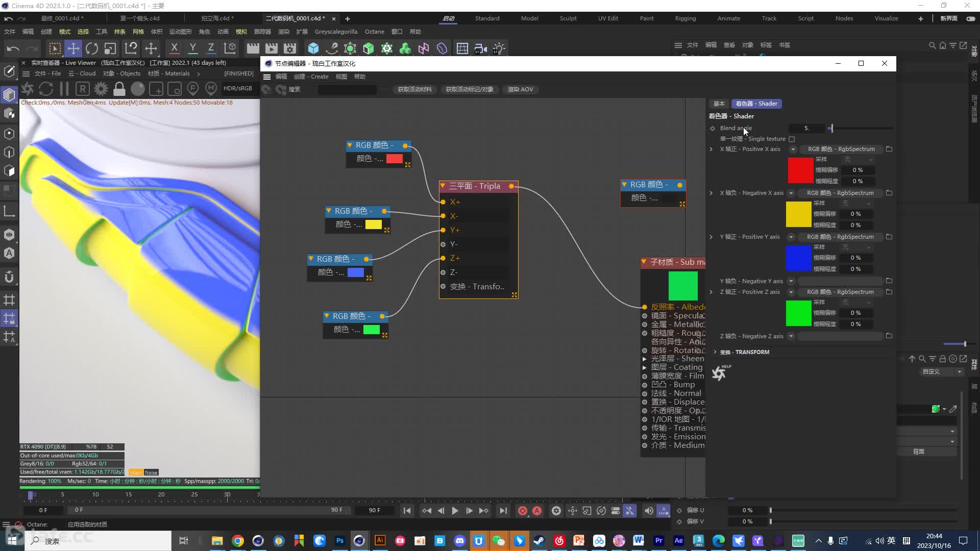The image size is (980, 551).
Task: Click the Windows Start button
Action: (x=12, y=541)
